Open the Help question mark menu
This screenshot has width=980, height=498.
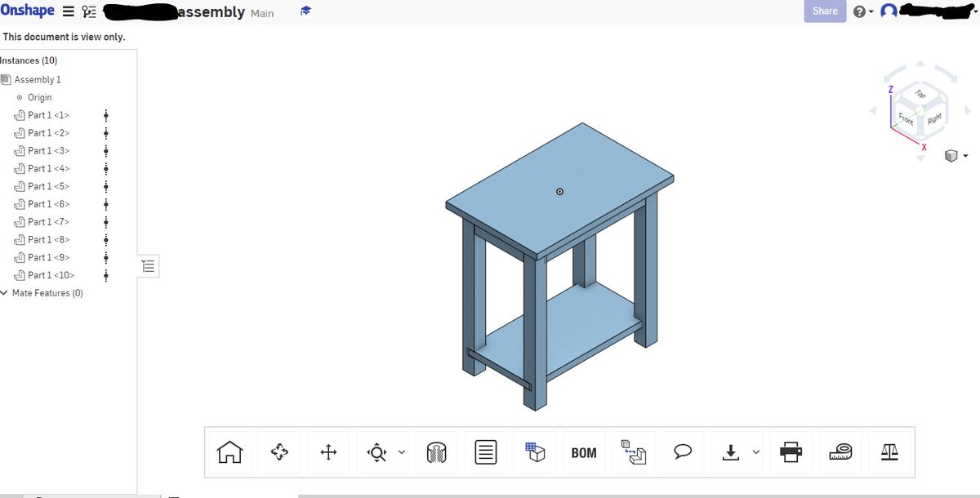(x=862, y=11)
